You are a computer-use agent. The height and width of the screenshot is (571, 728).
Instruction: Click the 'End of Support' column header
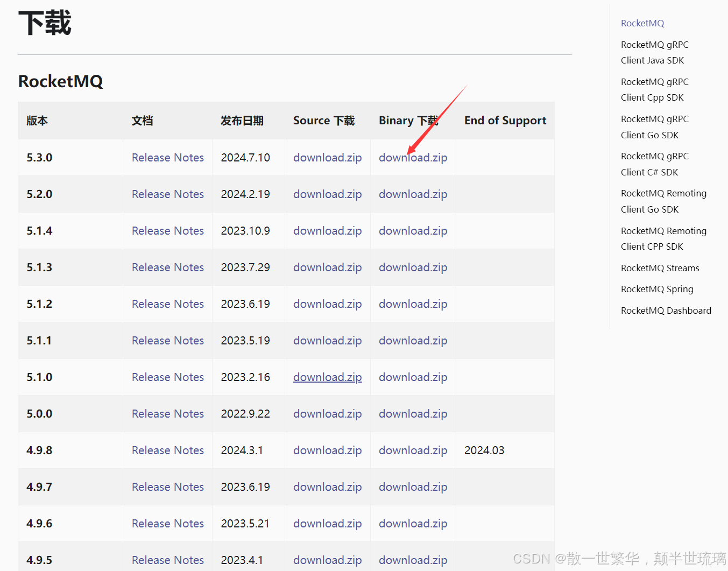coord(505,121)
